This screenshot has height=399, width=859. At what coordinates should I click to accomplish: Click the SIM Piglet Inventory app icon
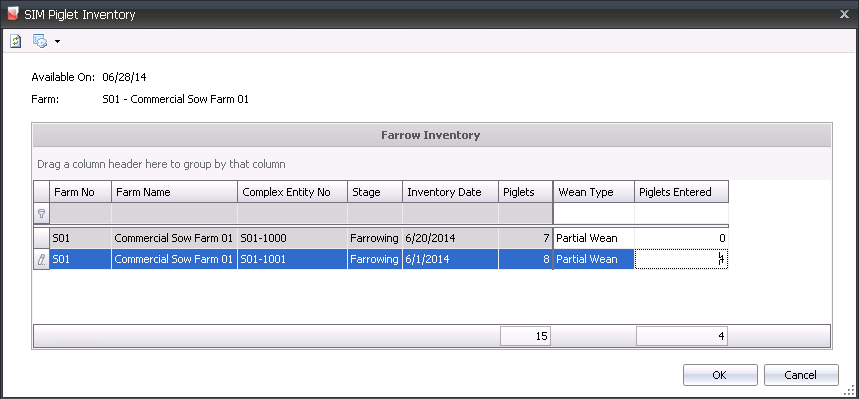(x=14, y=14)
